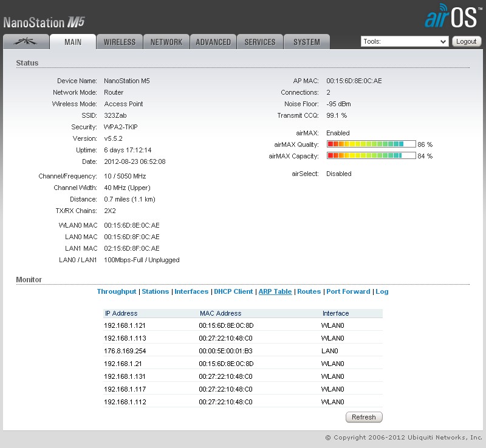Select the ARP Table link

click(275, 291)
